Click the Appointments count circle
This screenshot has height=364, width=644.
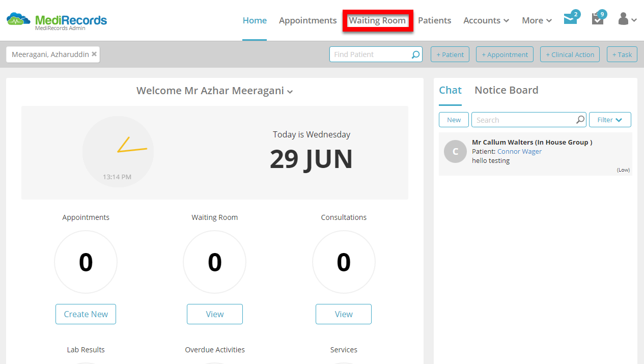[x=86, y=262]
